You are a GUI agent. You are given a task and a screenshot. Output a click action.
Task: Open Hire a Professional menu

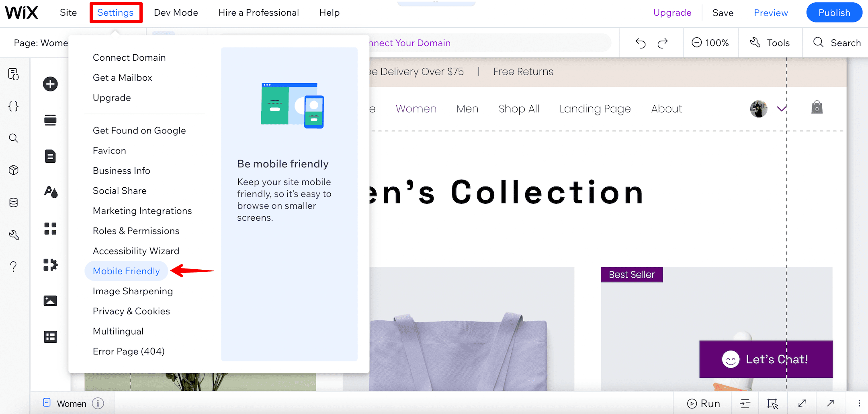coord(259,13)
